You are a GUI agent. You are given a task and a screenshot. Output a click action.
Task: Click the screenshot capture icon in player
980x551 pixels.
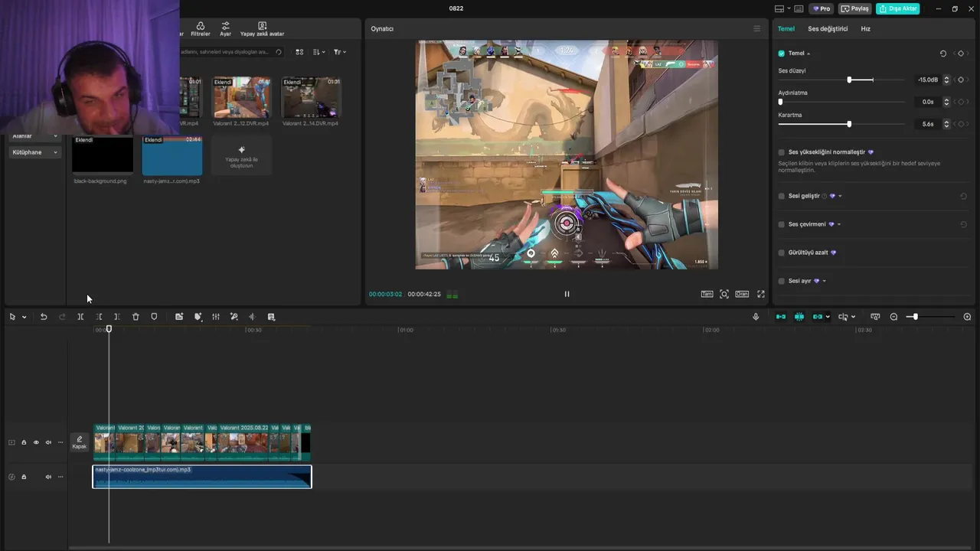pos(724,294)
